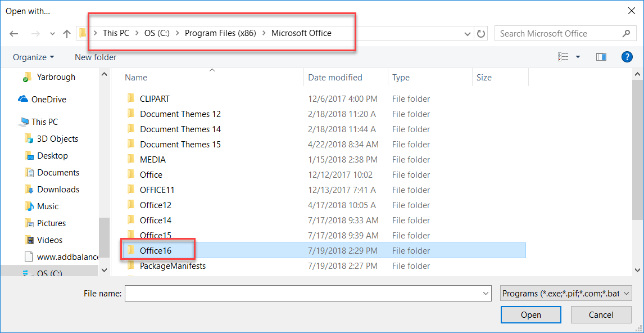This screenshot has height=333, width=644.
Task: Refresh the current folder view
Action: pos(481,33)
